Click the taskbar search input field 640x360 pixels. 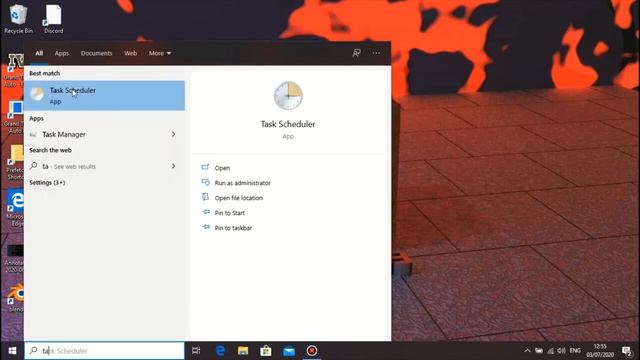(x=104, y=351)
